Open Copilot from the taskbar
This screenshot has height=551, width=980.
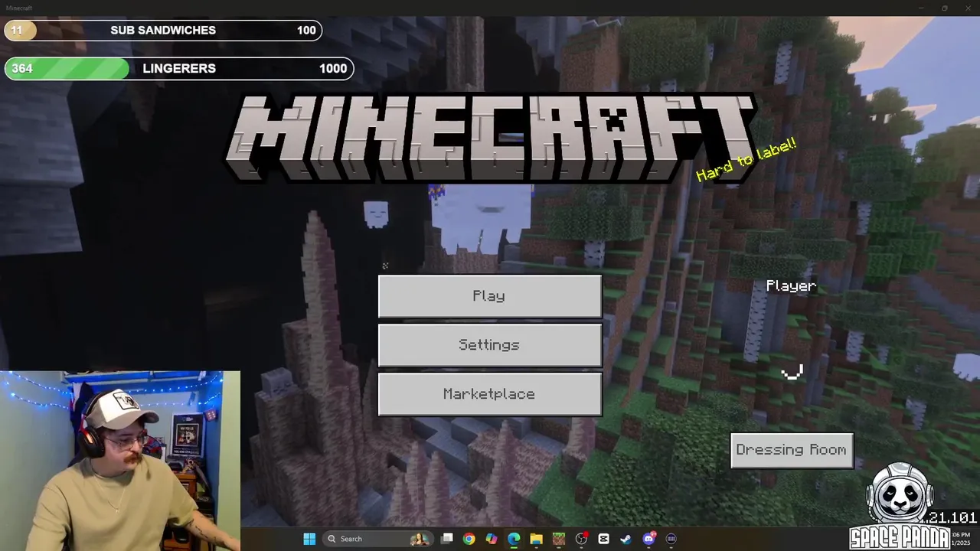tap(492, 539)
